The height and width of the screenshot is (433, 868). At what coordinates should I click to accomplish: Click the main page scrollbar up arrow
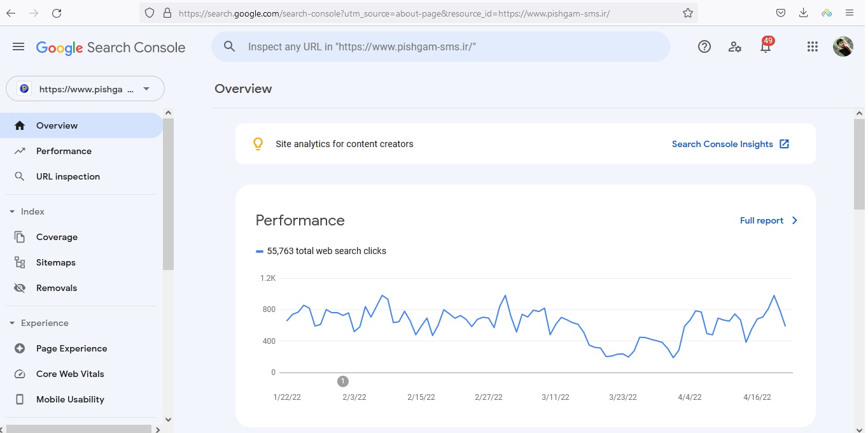point(860,113)
